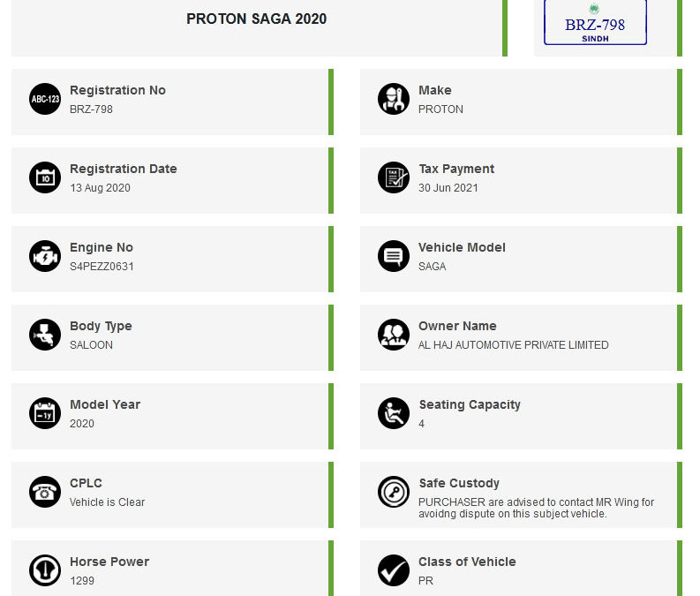Image resolution: width=700 pixels, height=596 pixels.
Task: Click the Make mechanic icon
Action: pos(394,99)
